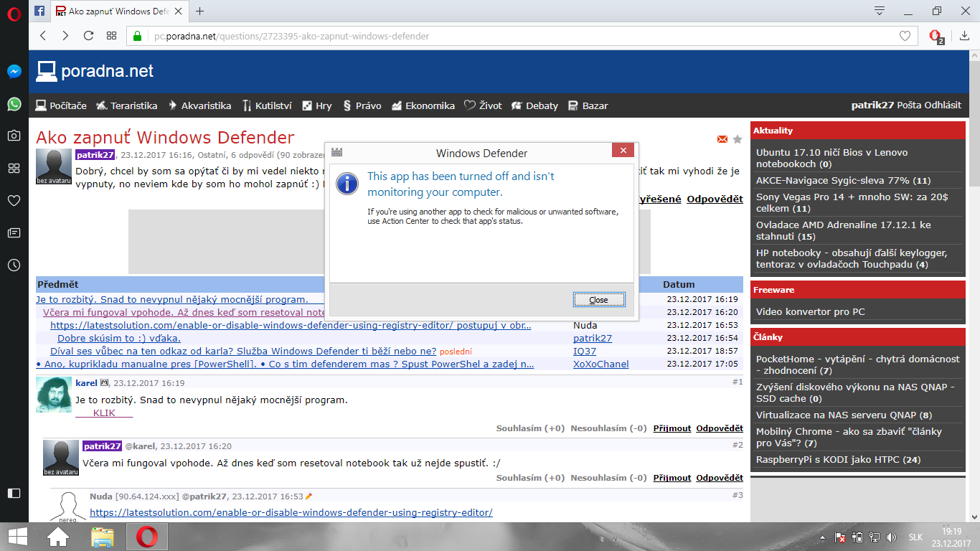Open the volume control in the tray
The image size is (980, 551).
click(891, 537)
